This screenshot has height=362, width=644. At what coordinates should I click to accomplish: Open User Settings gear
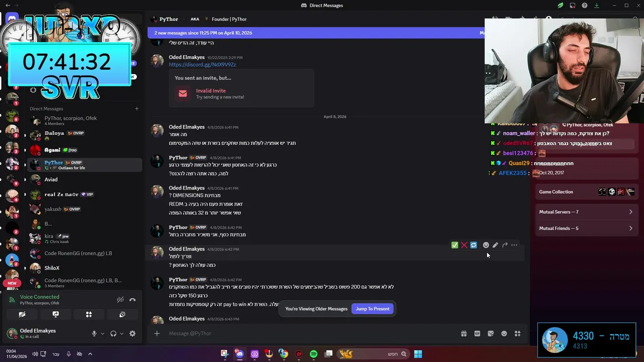132,333
